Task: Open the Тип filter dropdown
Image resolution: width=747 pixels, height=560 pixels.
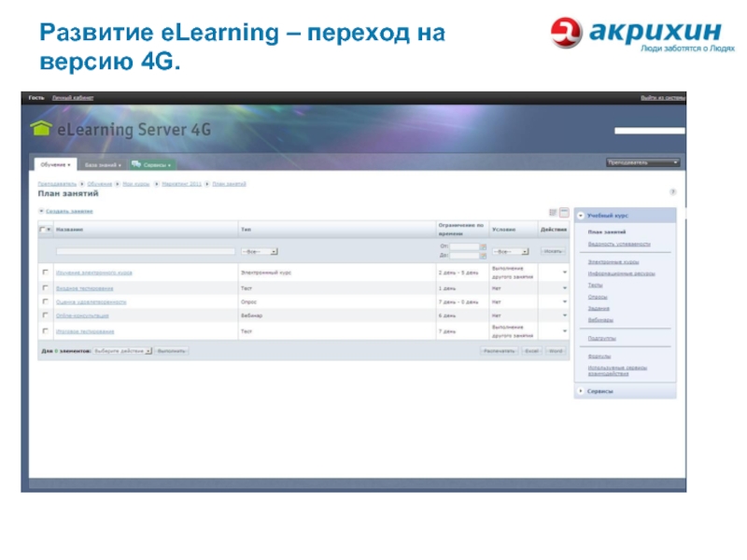Action: (259, 251)
